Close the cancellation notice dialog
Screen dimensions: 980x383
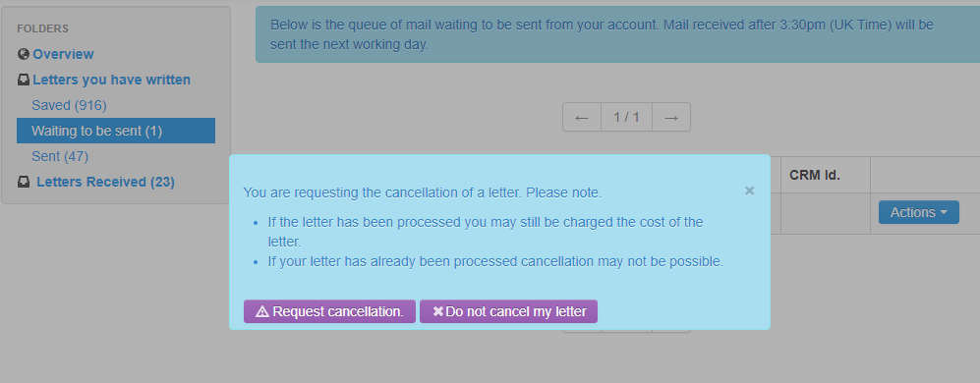click(x=749, y=191)
